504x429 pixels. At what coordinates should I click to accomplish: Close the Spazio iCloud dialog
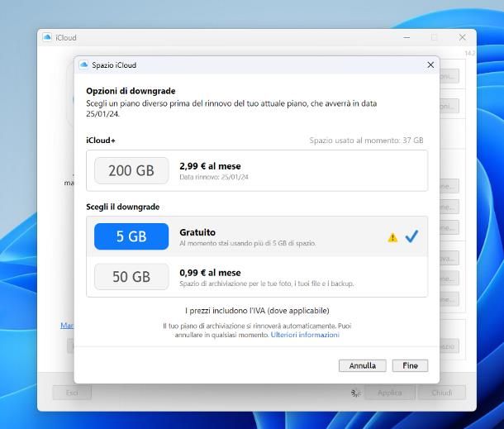point(430,65)
